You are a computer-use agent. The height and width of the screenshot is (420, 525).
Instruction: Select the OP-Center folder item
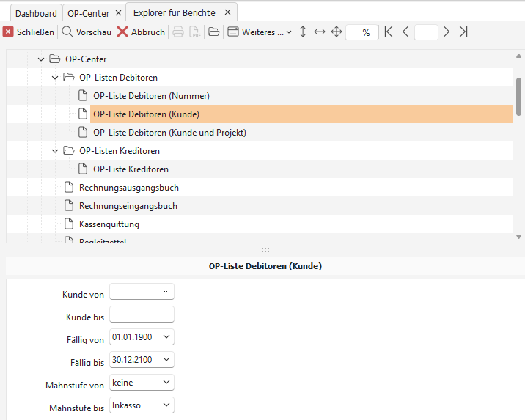pos(86,59)
